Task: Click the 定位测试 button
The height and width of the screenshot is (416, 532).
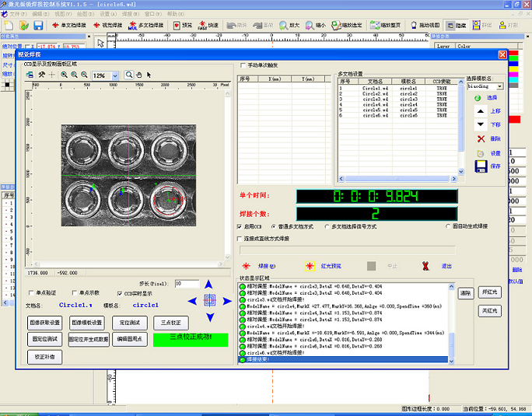Action: click(130, 323)
